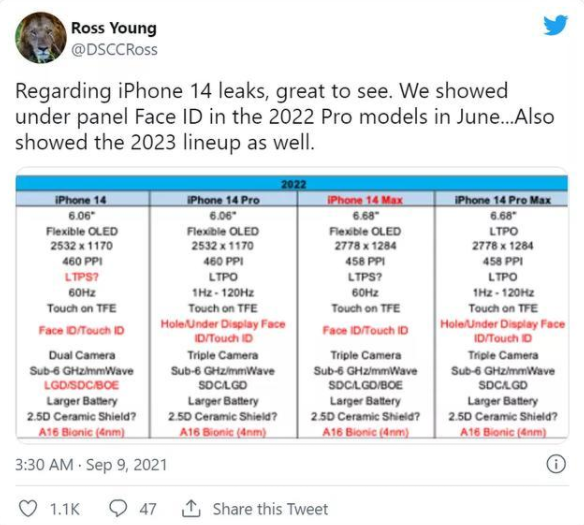Click the red LGD/SDC/BOE cell
Screen dimensions: 584x525
(x=82, y=385)
